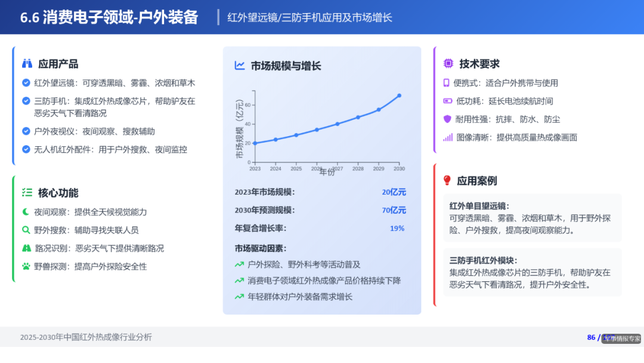
Task: Click the lightbulb icon beside 应用案例
Action: [x=448, y=180]
